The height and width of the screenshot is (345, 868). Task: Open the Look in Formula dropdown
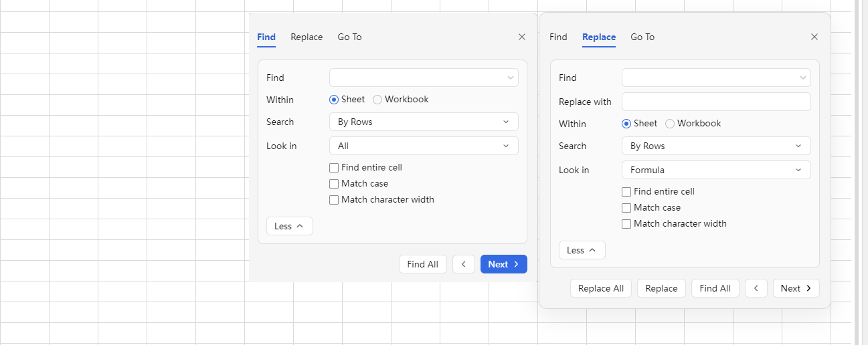pos(716,170)
